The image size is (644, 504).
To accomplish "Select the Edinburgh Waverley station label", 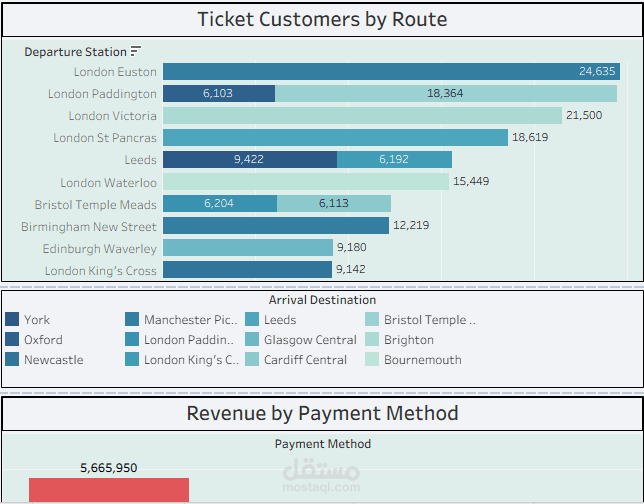I will (x=99, y=249).
